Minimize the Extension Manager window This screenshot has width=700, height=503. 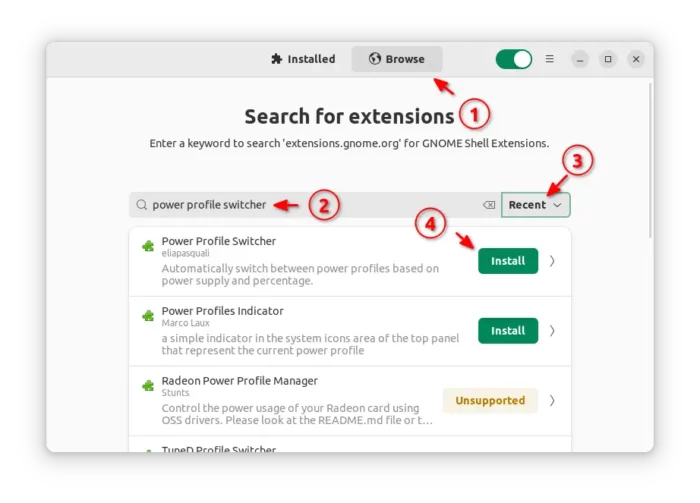click(x=579, y=59)
